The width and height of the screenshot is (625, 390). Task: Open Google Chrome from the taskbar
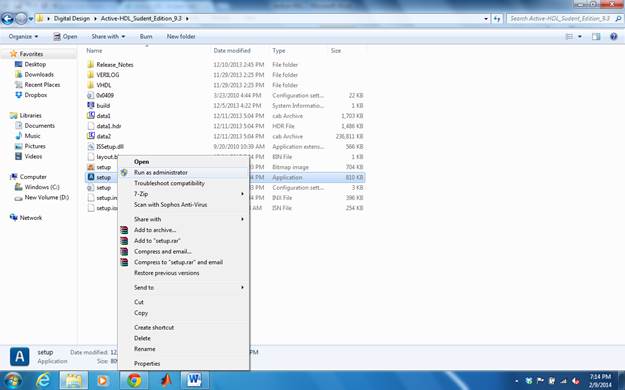[x=134, y=380]
